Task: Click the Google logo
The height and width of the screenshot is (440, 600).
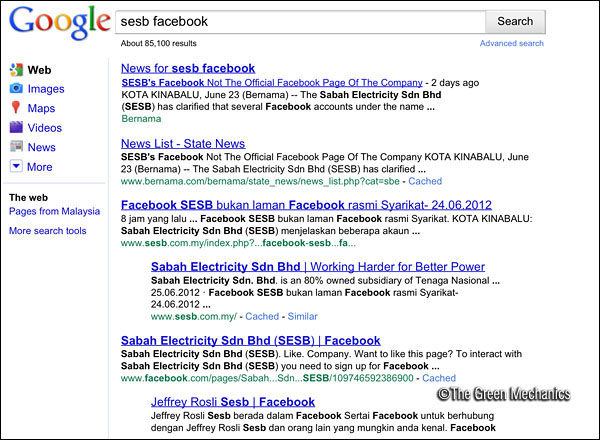Action: click(60, 23)
